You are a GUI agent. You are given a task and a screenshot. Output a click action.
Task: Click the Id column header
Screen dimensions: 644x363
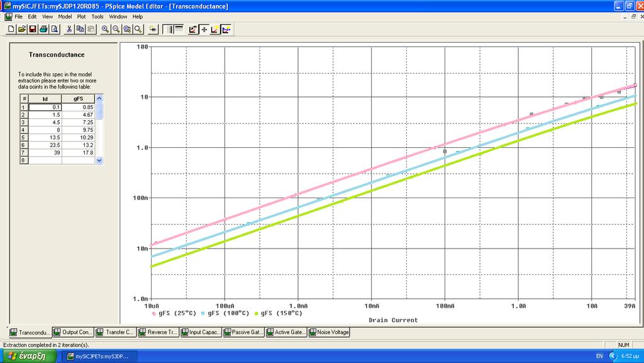[45, 99]
